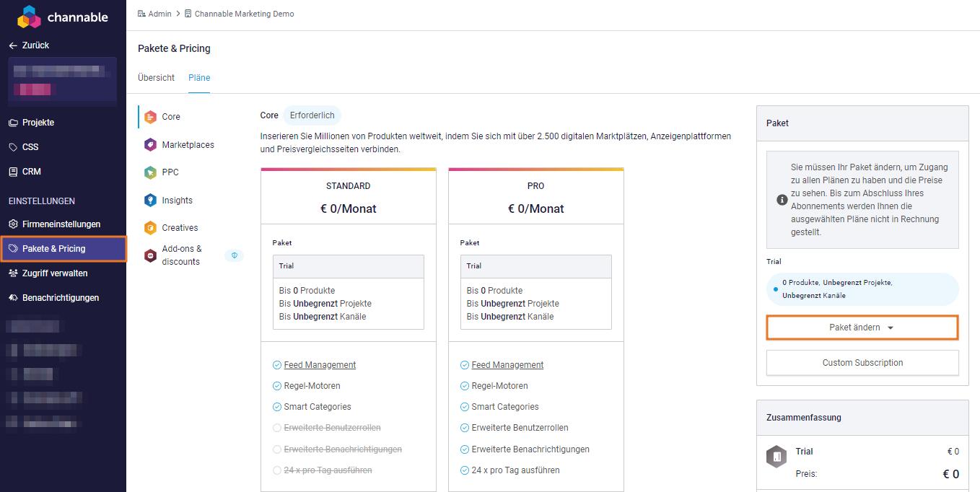Click 24 x pro Tag ausführen checkmark in PRO
The image size is (980, 492).
(465, 470)
